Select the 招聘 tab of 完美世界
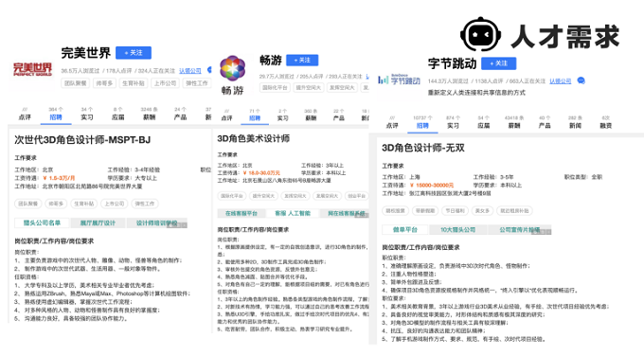644x356 pixels. [x=56, y=115]
